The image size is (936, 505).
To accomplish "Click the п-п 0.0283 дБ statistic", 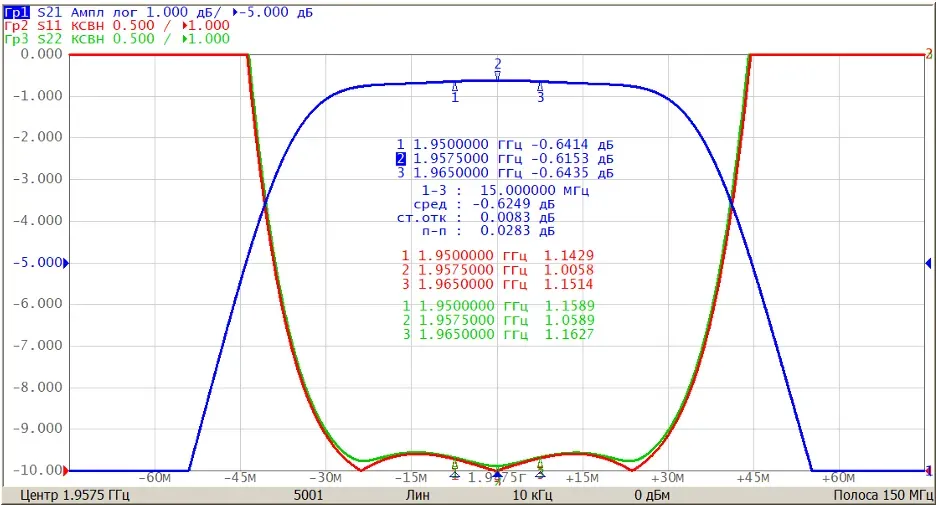I will tap(488, 231).
